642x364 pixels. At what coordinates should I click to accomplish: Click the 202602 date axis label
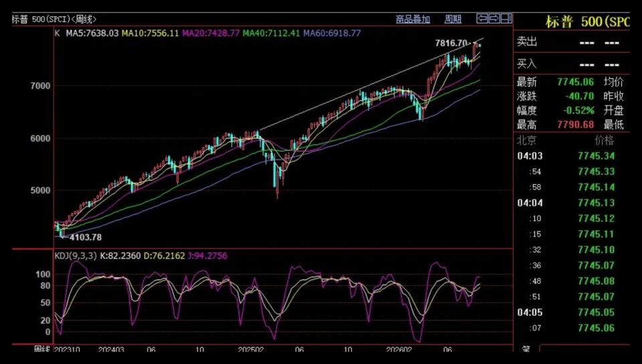400,349
